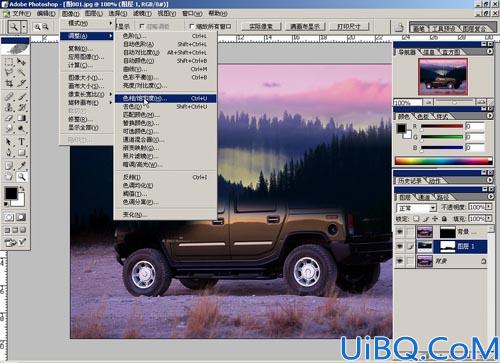Choose 色相/饱和度(H) menu entry

tap(166, 98)
